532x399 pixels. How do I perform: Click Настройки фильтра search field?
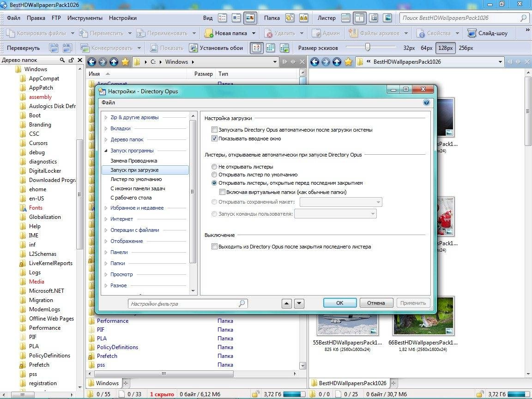187,304
